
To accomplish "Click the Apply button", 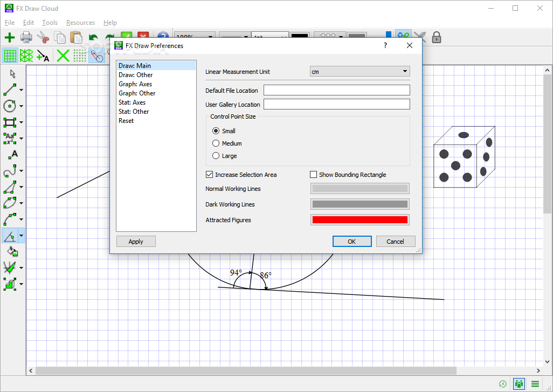I will click(x=136, y=242).
